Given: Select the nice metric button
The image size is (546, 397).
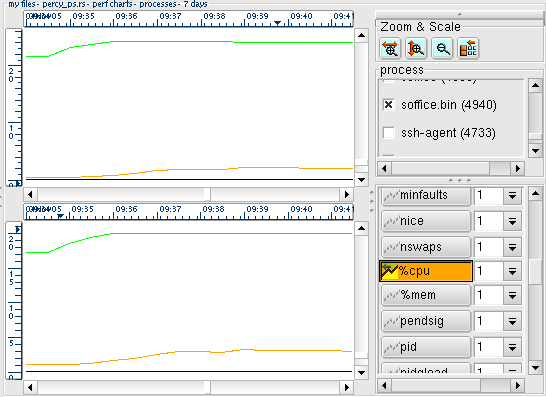Looking at the screenshot, I should (x=426, y=221).
